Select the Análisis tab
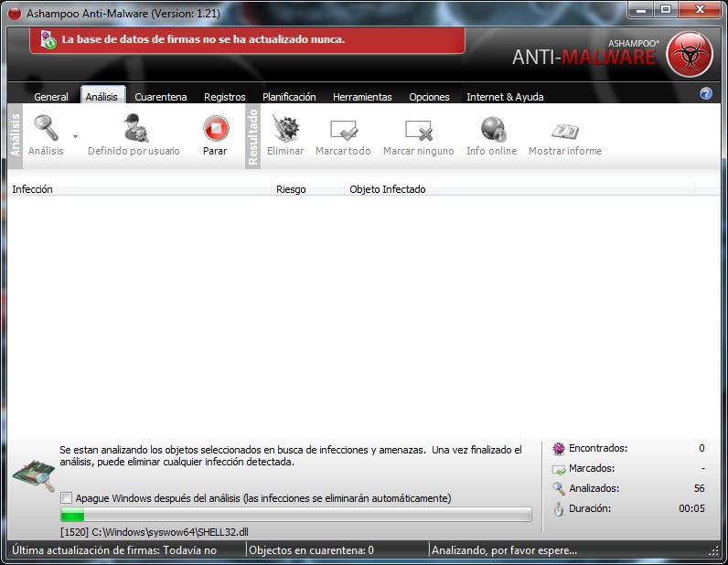Image resolution: width=728 pixels, height=565 pixels. click(x=102, y=96)
